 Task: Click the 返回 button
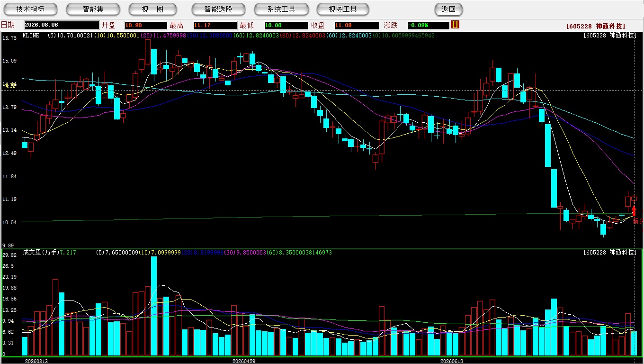448,9
